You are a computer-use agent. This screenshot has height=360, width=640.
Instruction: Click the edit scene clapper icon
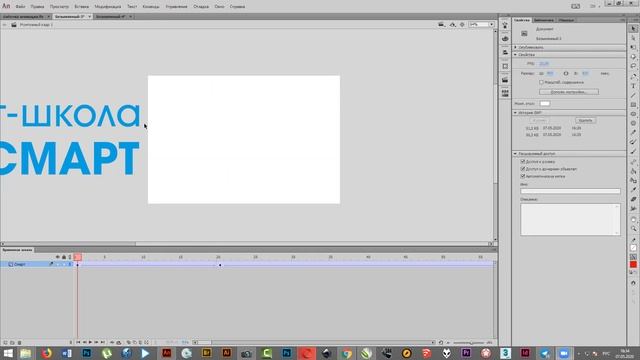click(441, 24)
